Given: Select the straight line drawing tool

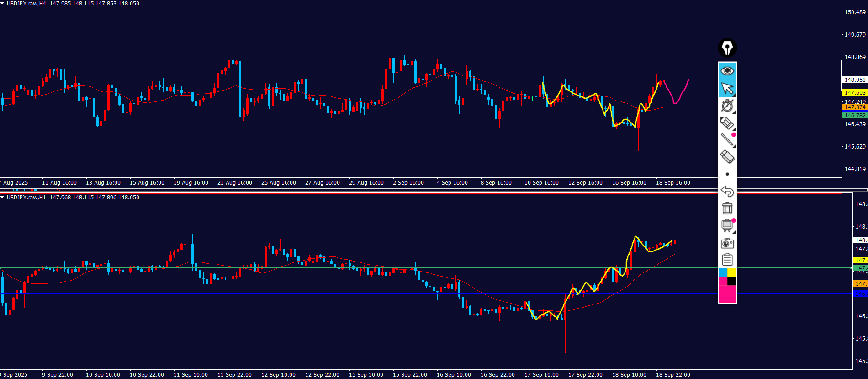Looking at the screenshot, I should (727, 140).
